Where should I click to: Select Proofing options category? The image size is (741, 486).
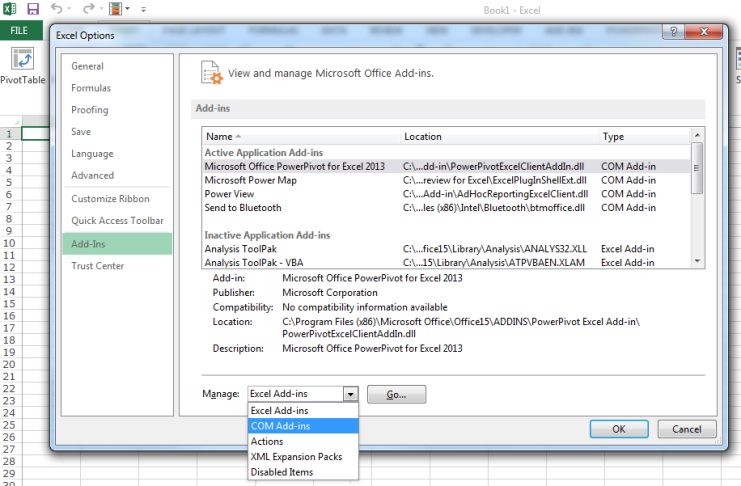pyautogui.click(x=90, y=110)
